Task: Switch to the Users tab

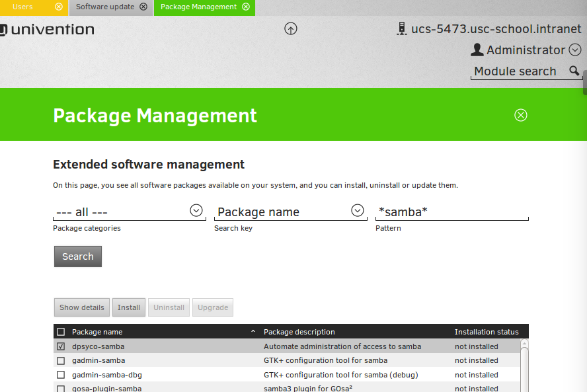Action: [x=23, y=7]
